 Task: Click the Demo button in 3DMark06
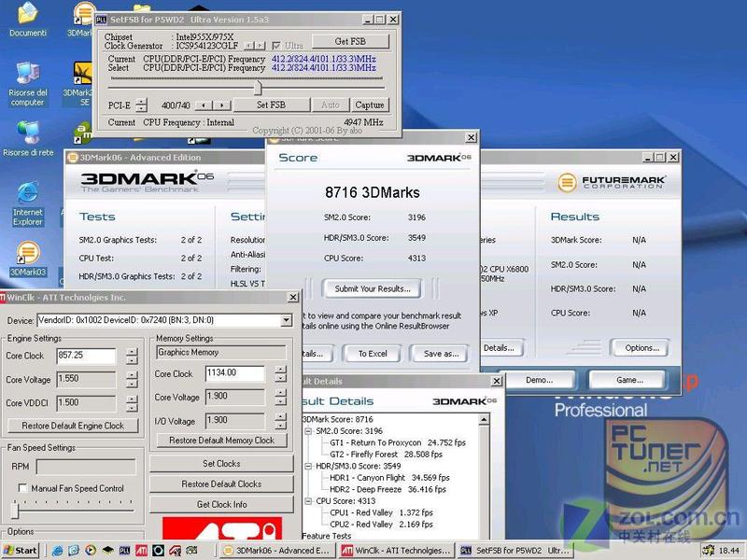coord(539,380)
